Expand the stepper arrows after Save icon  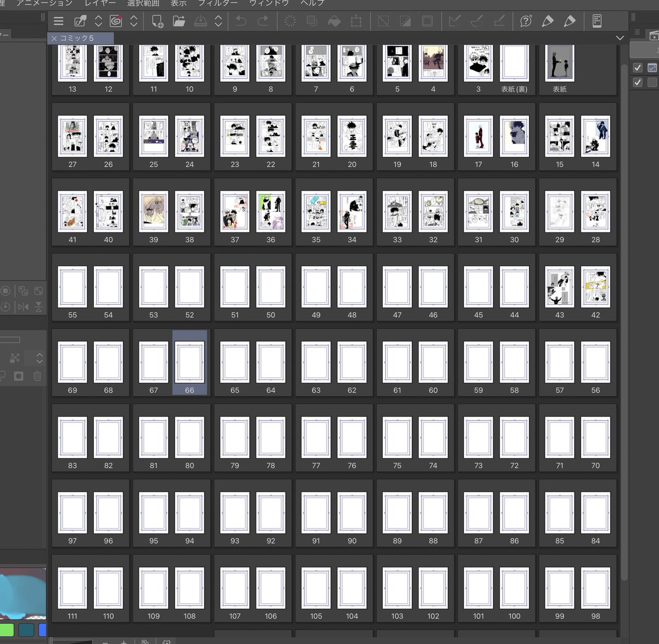point(219,21)
